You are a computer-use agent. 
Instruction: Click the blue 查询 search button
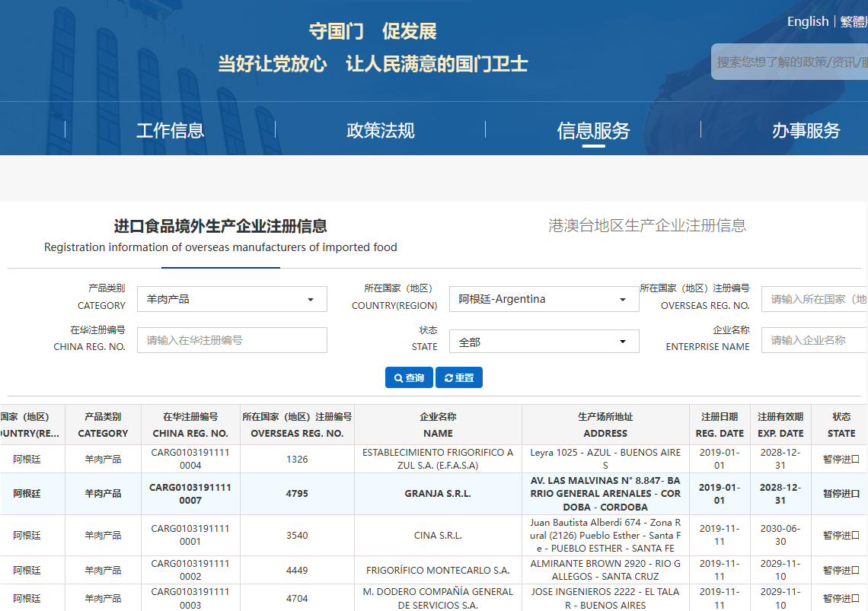(x=409, y=377)
